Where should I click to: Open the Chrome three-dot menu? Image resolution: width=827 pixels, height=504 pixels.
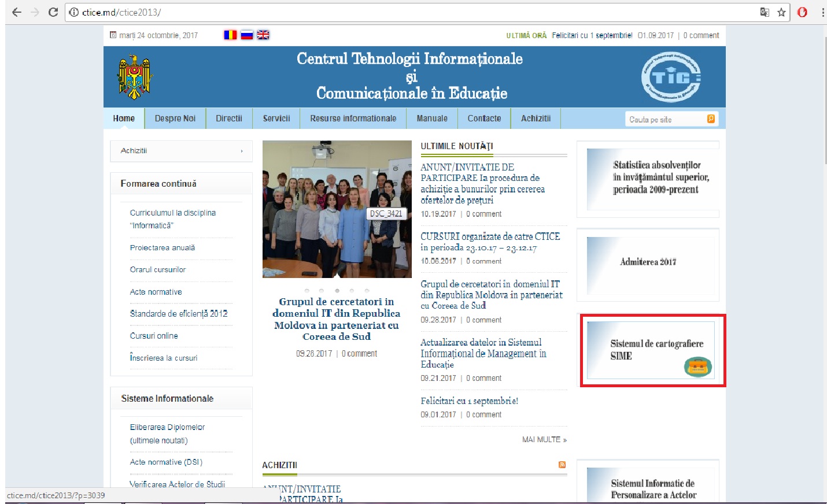pyautogui.click(x=822, y=12)
